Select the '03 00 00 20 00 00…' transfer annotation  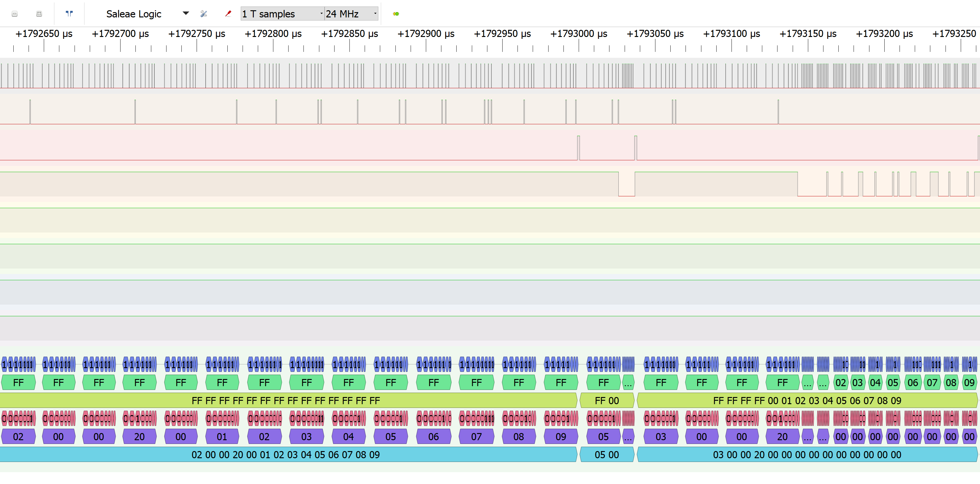point(807,455)
